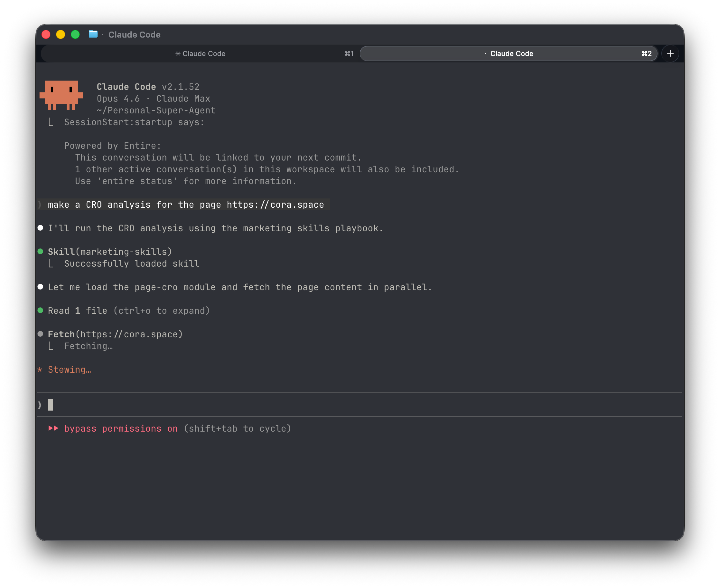Click the https://cora.space link in prompt
This screenshot has height=588, width=720.
coord(275,204)
